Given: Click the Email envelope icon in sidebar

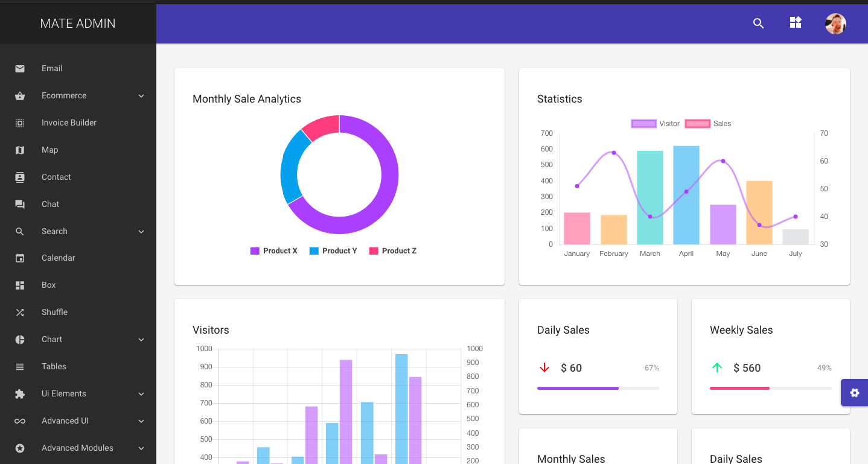Looking at the screenshot, I should (20, 69).
